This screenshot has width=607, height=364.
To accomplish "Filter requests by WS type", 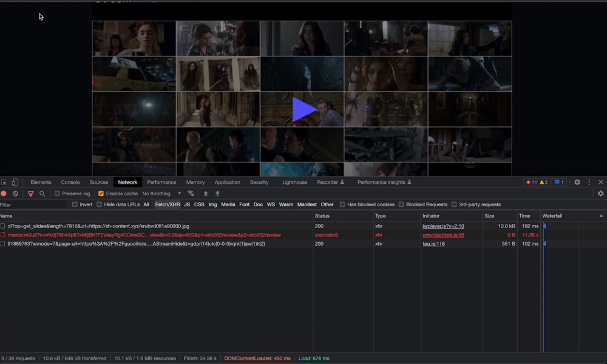I will pos(271,204).
